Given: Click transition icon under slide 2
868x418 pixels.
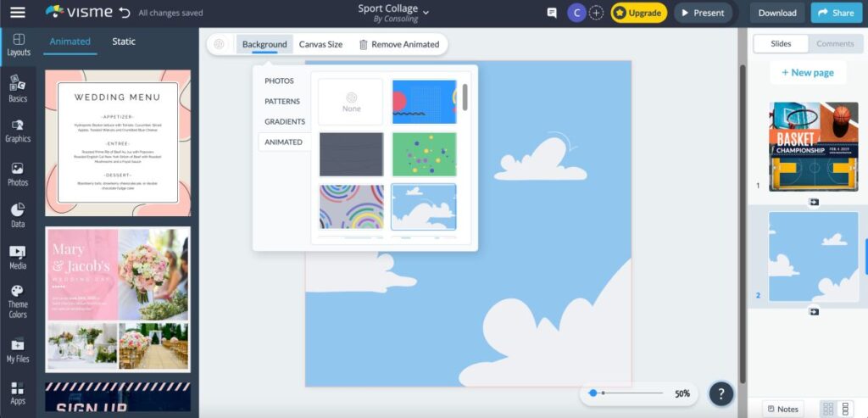Looking at the screenshot, I should pos(813,312).
